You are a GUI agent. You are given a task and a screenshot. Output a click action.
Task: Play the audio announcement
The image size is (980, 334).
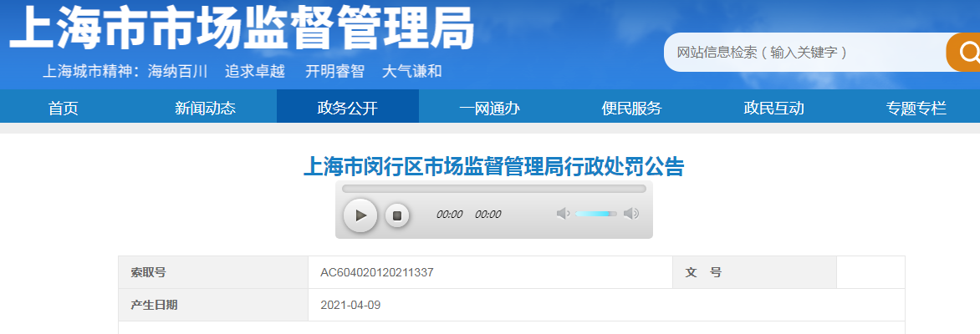point(360,215)
